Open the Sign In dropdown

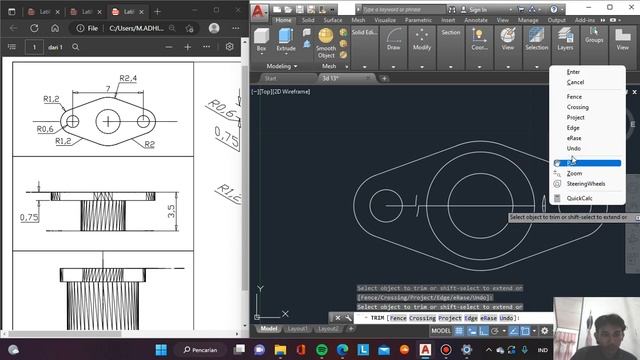pyautogui.click(x=510, y=9)
